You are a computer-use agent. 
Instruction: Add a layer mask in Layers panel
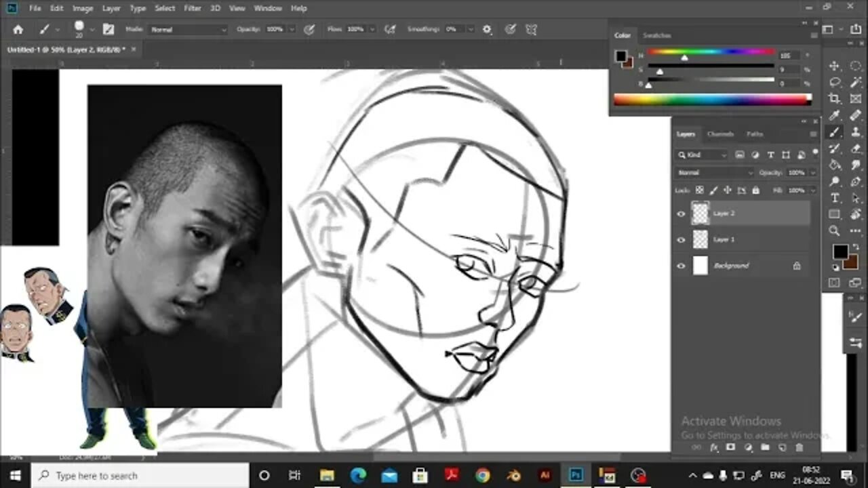tap(731, 447)
